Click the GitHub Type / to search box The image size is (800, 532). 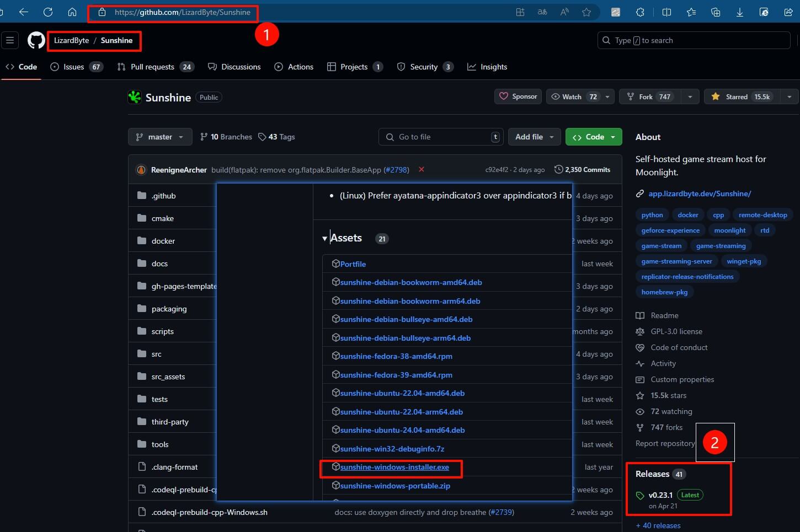[694, 40]
